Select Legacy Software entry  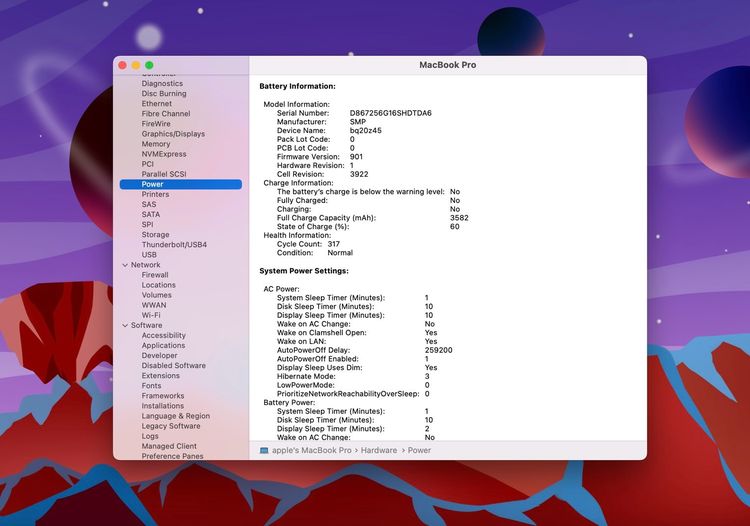[171, 426]
